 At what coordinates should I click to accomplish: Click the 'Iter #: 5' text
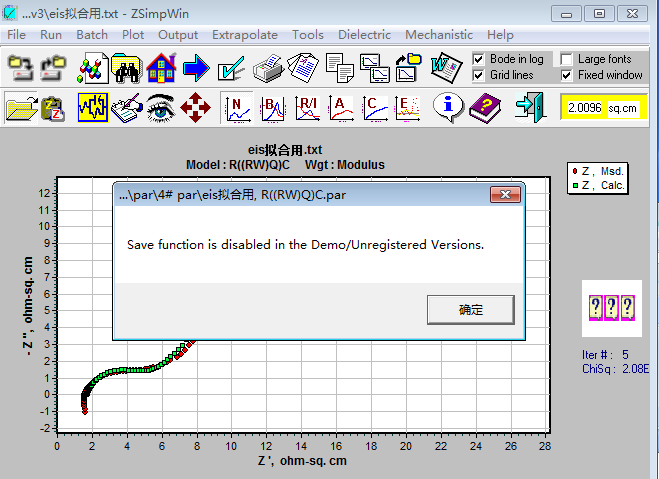[605, 355]
